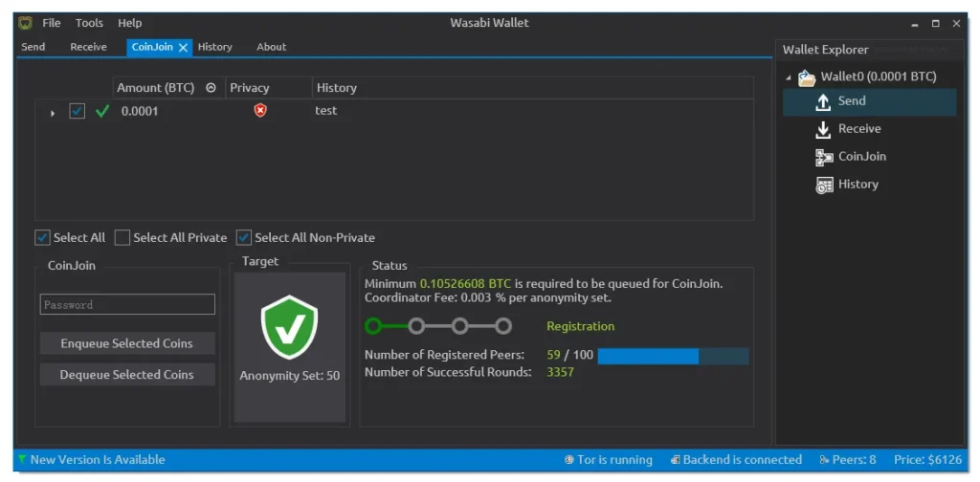980x482 pixels.
Task: Collapse the Wallet0 tree node
Action: [789, 77]
